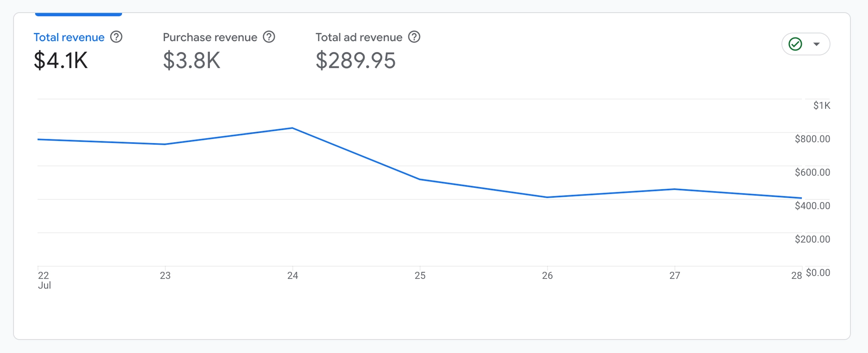This screenshot has height=353, width=868.
Task: Click the question mark next to Total ad revenue
Action: pyautogui.click(x=414, y=37)
